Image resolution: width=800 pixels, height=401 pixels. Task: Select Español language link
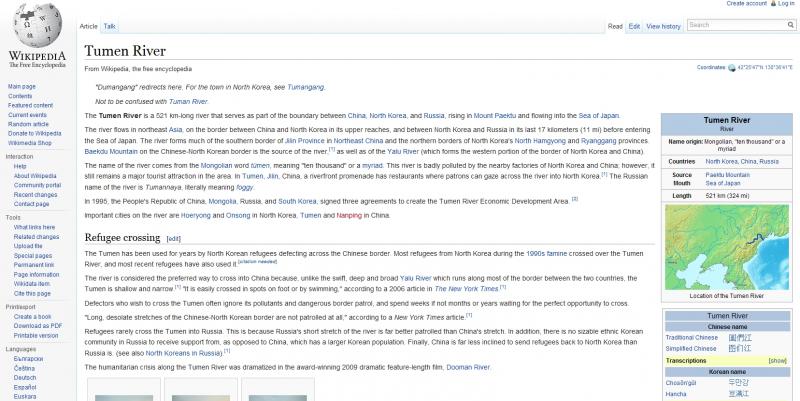pyautogui.click(x=24, y=387)
